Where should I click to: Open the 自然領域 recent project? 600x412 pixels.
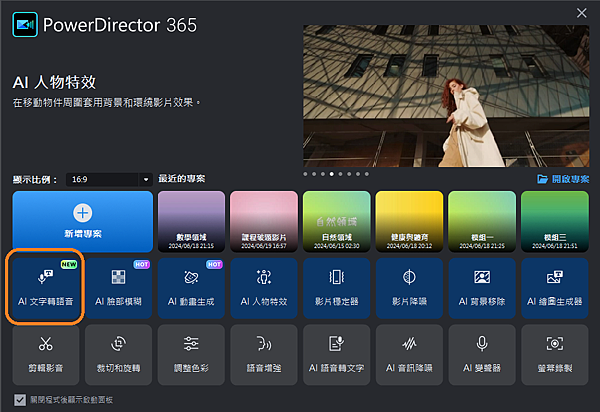336,221
